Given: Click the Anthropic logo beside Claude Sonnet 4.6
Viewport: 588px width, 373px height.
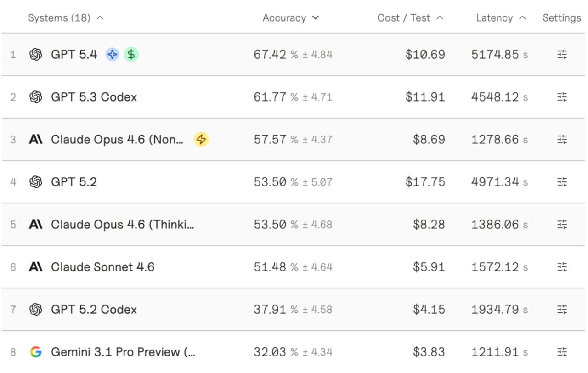Looking at the screenshot, I should (x=35, y=267).
